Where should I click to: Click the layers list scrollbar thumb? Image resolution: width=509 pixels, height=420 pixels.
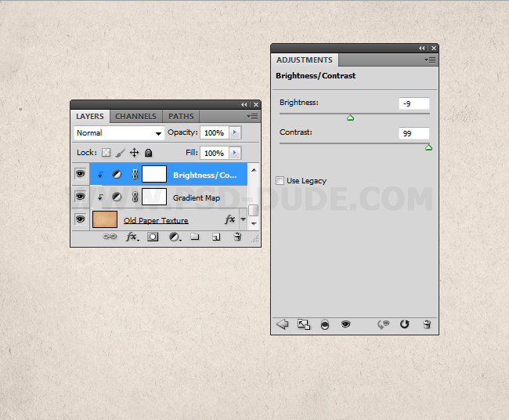pos(253,210)
